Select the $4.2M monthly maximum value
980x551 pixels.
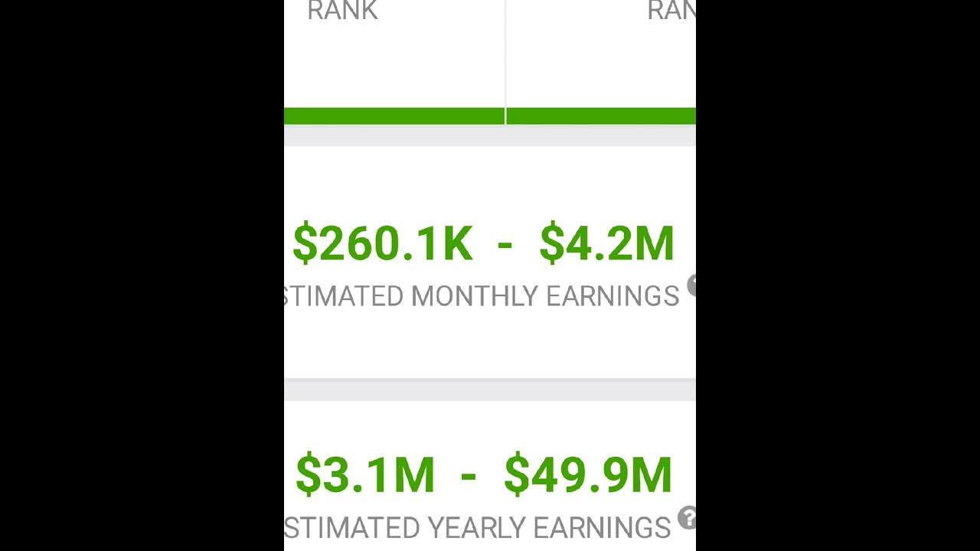pos(606,244)
